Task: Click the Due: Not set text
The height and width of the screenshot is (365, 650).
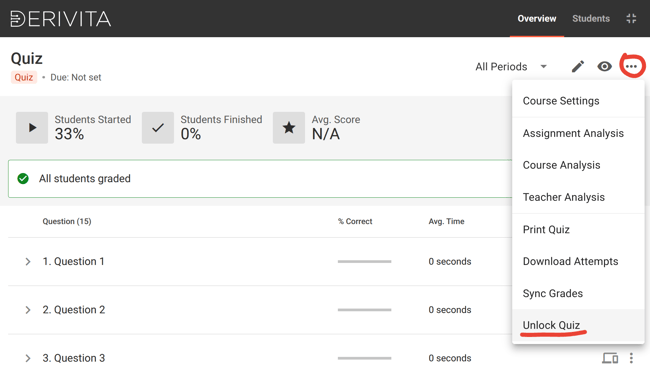Action: click(76, 78)
